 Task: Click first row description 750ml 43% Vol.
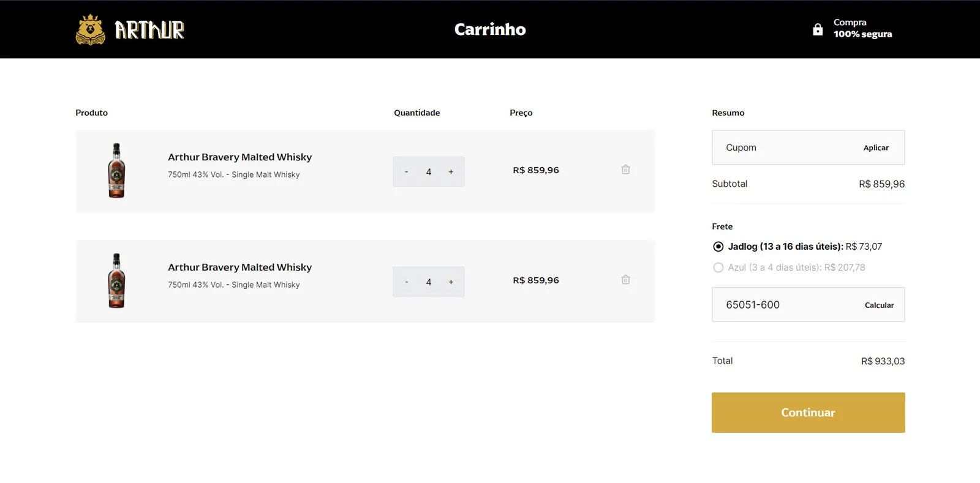click(x=234, y=174)
